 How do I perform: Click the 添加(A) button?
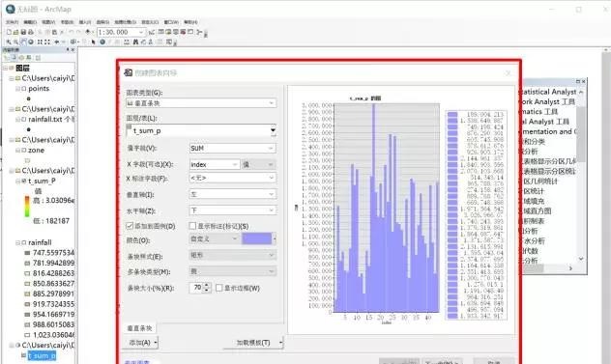(143, 343)
